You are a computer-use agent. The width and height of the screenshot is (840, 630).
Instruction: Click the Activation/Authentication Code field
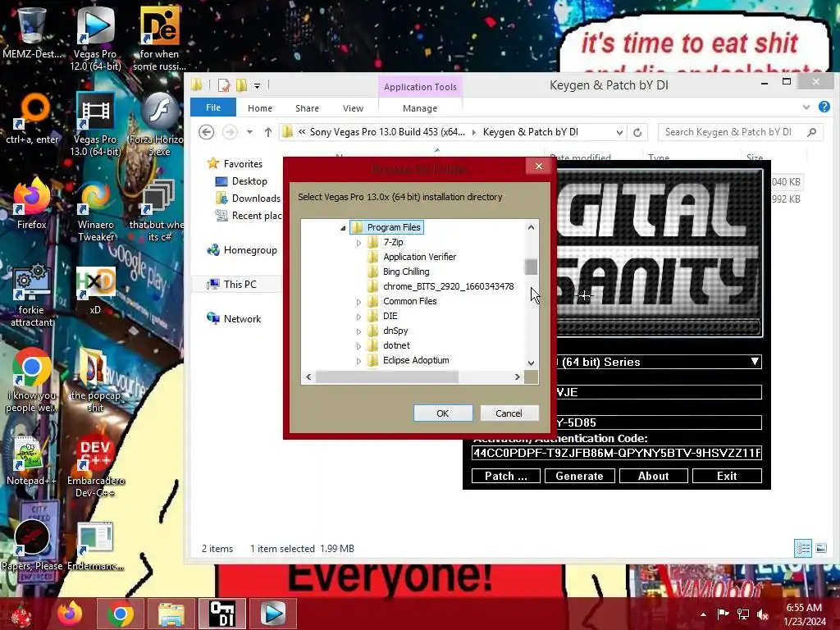[x=617, y=453]
